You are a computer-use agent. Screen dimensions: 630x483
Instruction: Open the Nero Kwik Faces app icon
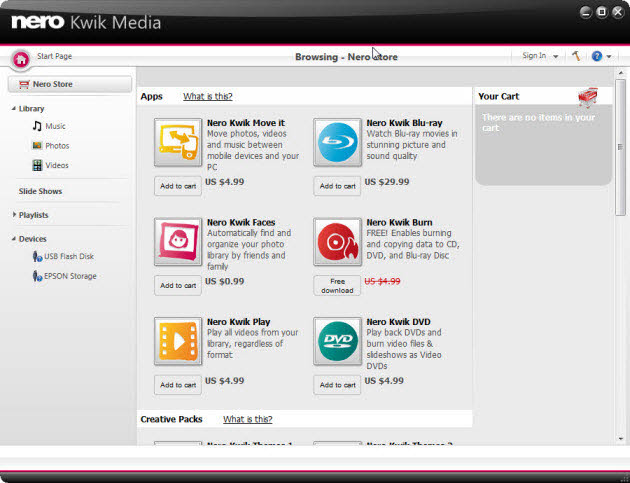[178, 242]
